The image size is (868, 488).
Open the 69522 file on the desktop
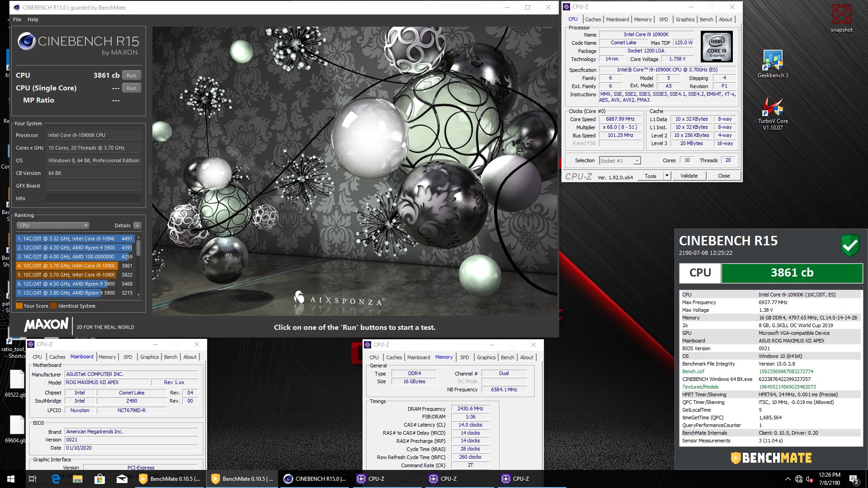tap(16, 384)
